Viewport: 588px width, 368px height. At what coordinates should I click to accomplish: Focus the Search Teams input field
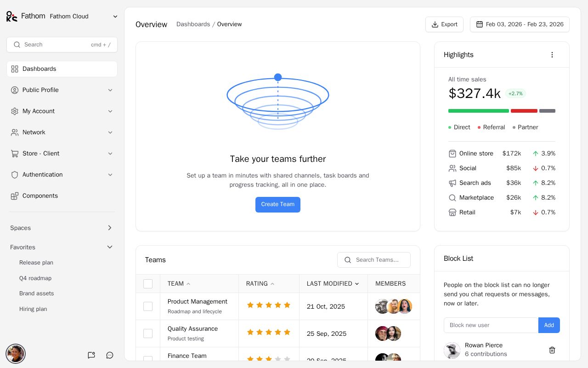[x=374, y=260]
